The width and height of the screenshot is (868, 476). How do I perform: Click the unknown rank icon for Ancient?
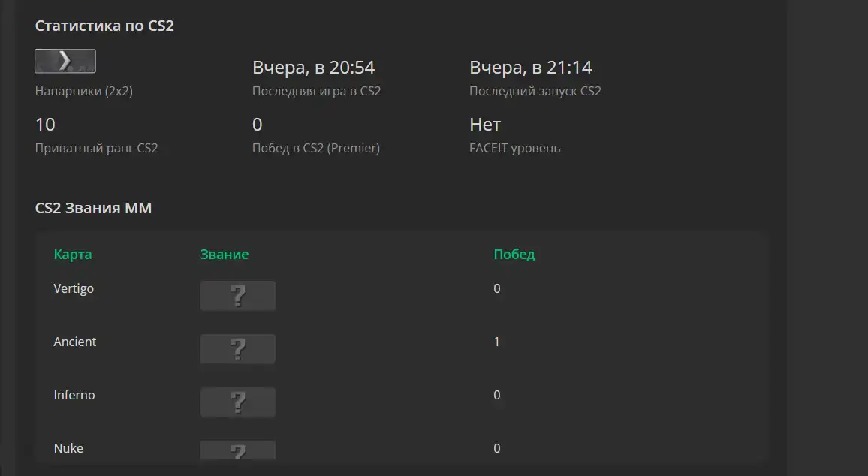(237, 348)
